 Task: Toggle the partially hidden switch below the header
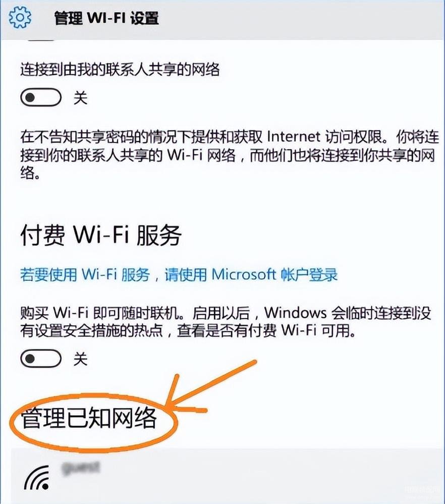41,40
